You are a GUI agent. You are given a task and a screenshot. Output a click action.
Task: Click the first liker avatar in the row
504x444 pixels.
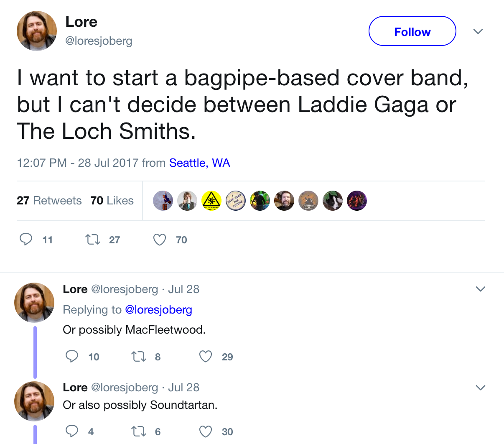click(x=163, y=201)
